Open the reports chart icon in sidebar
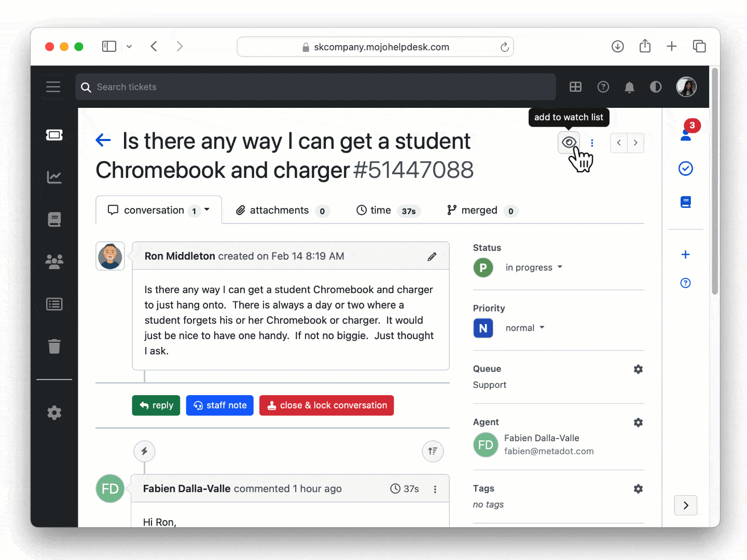747x560 pixels. click(54, 177)
